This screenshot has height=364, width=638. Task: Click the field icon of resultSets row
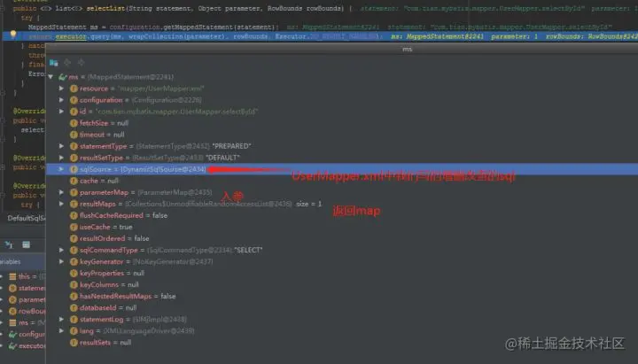tap(74, 343)
